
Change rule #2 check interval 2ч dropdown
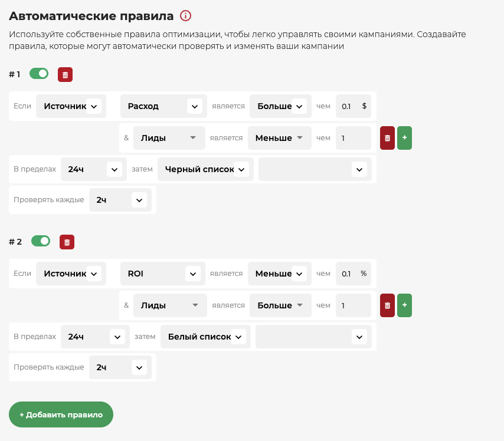(x=120, y=367)
